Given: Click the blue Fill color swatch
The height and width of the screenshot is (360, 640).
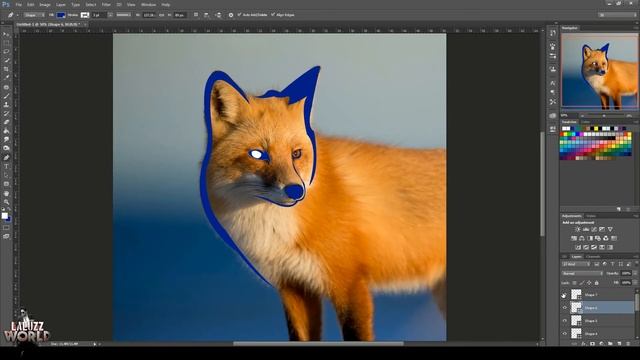Looking at the screenshot, I should click(60, 15).
